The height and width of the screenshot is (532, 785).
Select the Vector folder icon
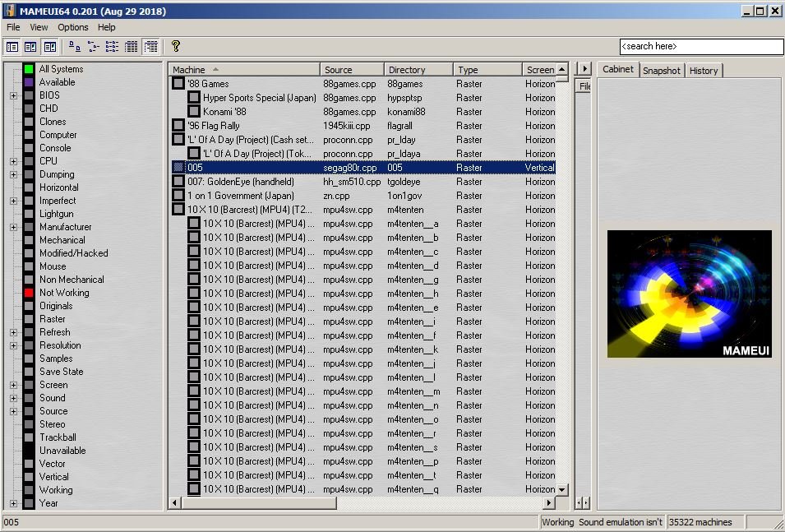click(x=29, y=464)
